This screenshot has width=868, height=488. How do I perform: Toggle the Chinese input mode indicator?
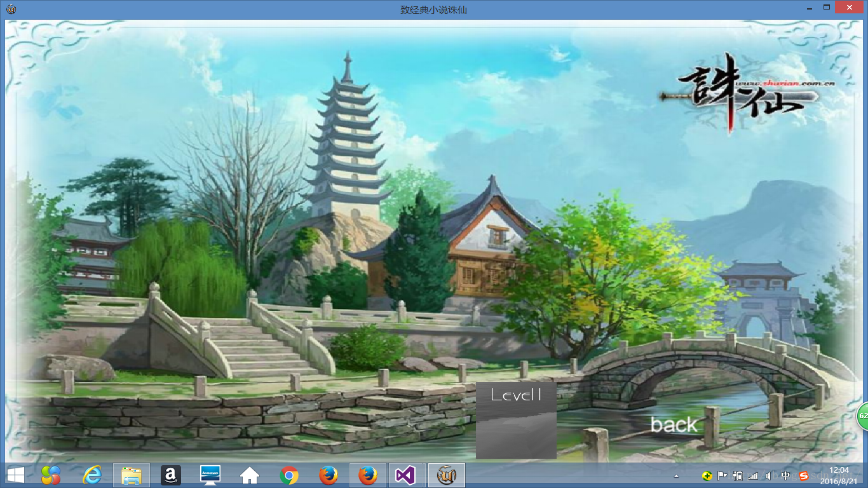pyautogui.click(x=786, y=476)
